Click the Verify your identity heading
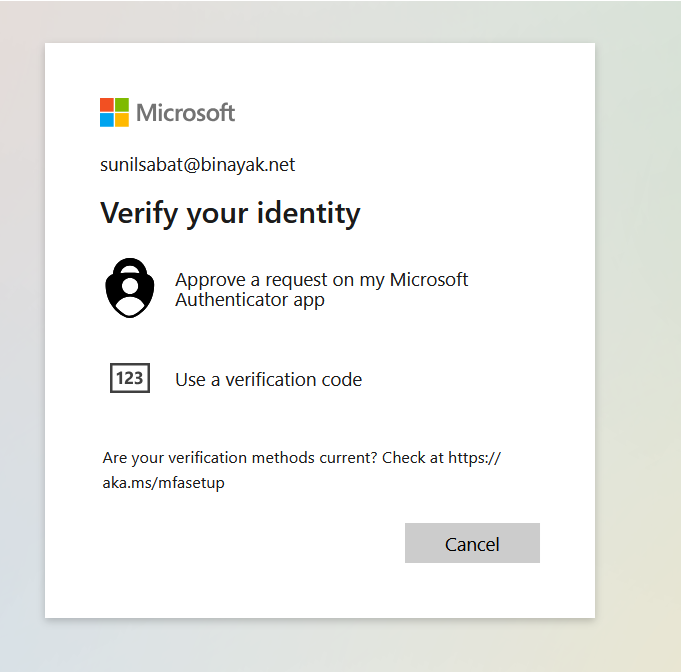682x672 pixels. [230, 214]
